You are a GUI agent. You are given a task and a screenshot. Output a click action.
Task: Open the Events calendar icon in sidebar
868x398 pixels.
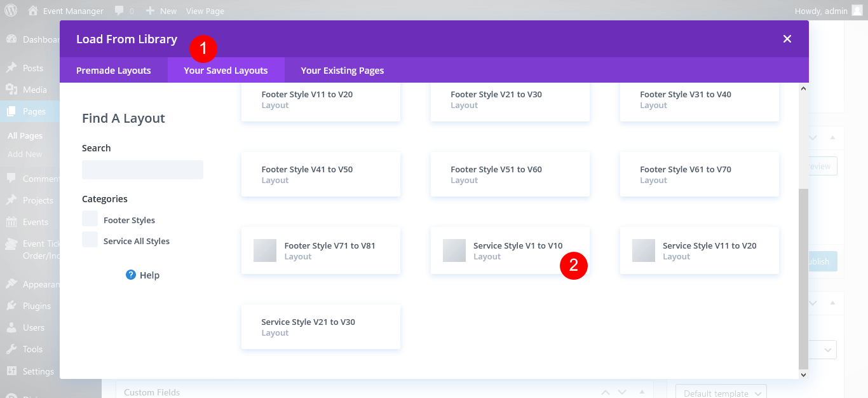(x=11, y=222)
